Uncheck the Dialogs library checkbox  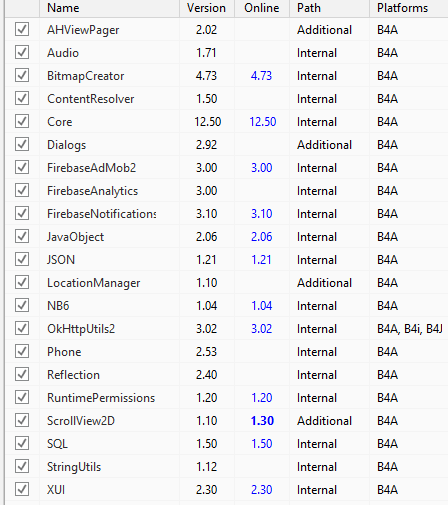[x=22, y=144]
